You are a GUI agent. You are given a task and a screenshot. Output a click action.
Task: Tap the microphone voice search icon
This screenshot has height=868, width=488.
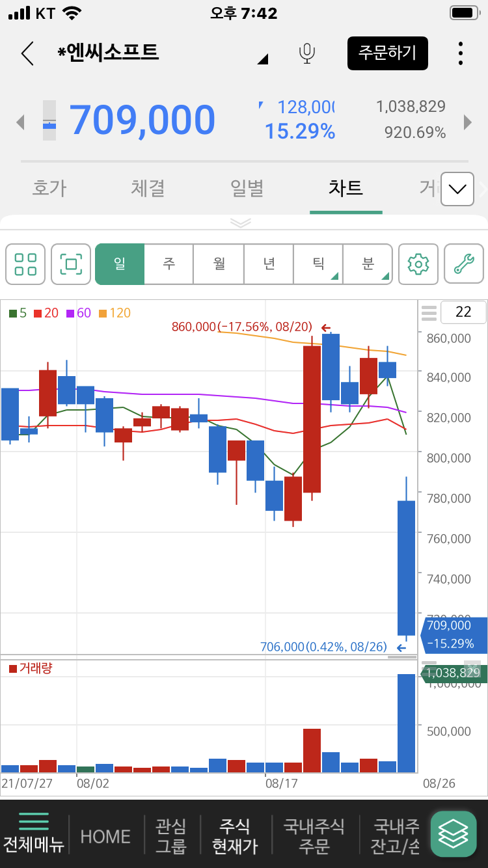(307, 53)
